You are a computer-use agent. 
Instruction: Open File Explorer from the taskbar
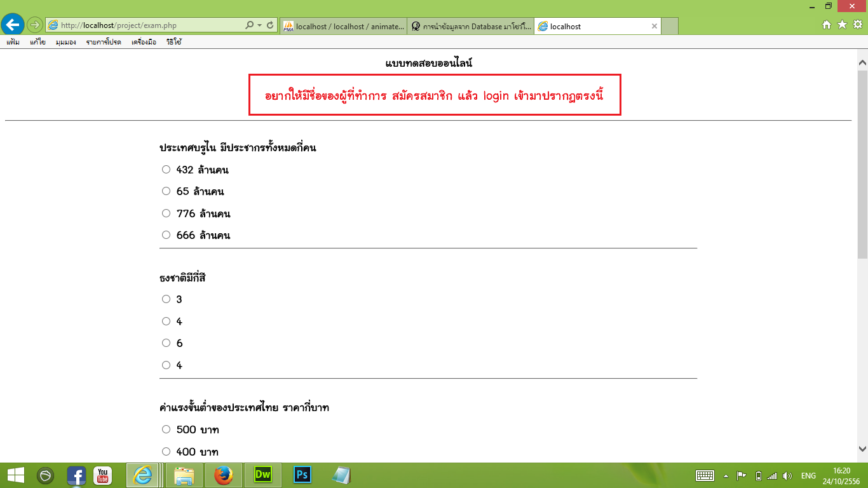(x=184, y=475)
